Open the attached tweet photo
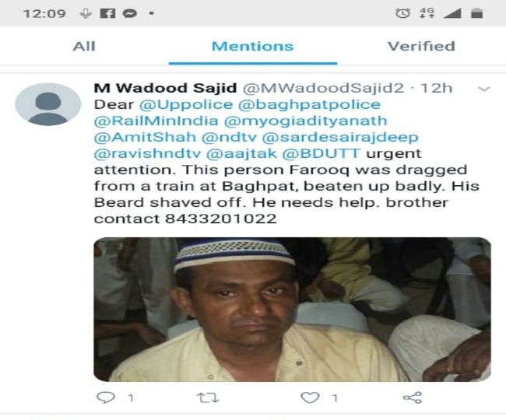Image resolution: width=506 pixels, height=420 pixels. pos(293,310)
